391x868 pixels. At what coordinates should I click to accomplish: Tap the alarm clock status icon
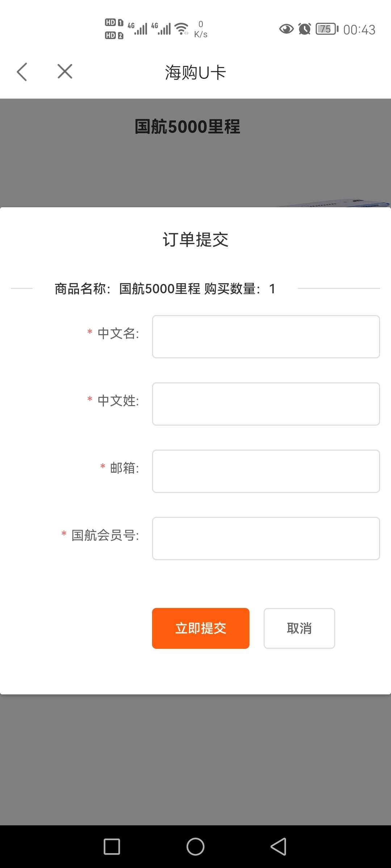[x=304, y=29]
